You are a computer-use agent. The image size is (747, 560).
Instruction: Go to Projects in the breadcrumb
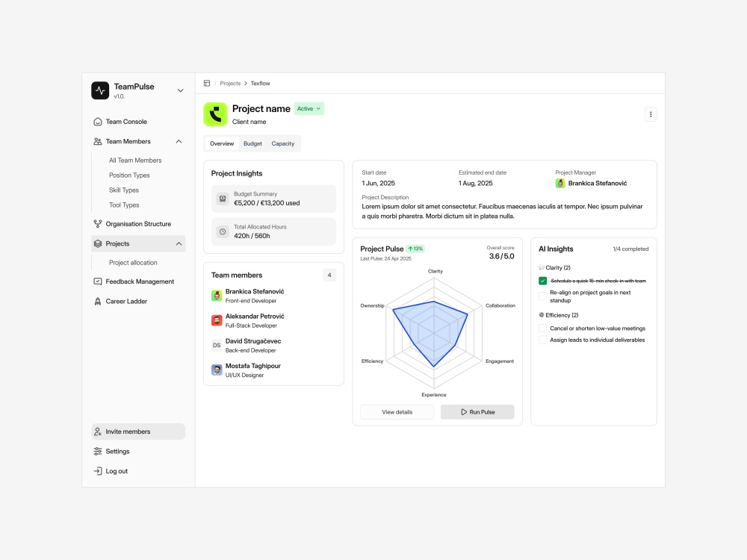tap(230, 84)
